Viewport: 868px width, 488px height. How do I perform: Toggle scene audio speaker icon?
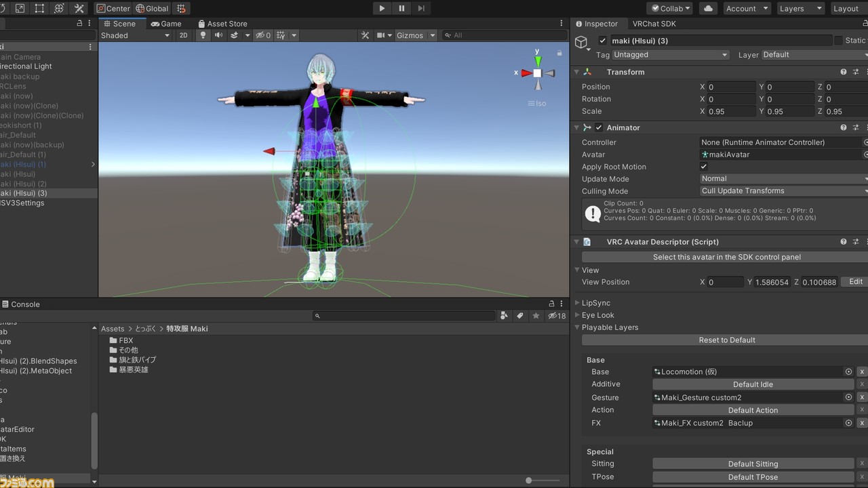click(218, 35)
